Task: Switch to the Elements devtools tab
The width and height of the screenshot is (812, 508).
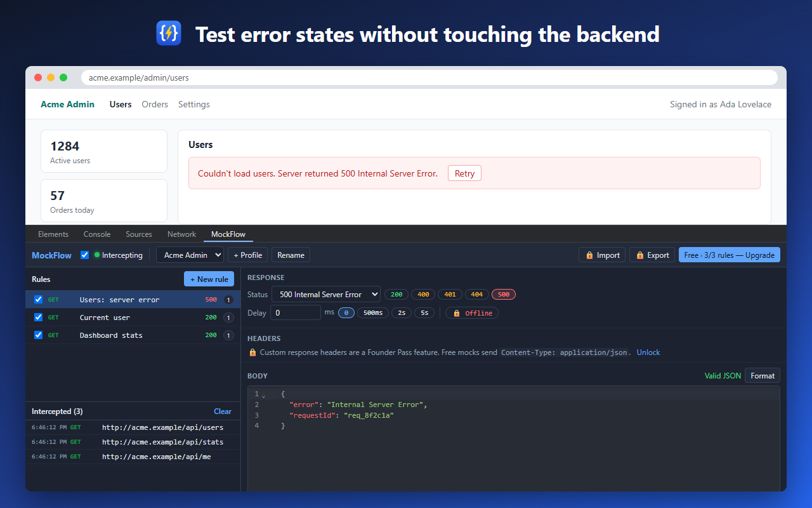Action: (53, 234)
